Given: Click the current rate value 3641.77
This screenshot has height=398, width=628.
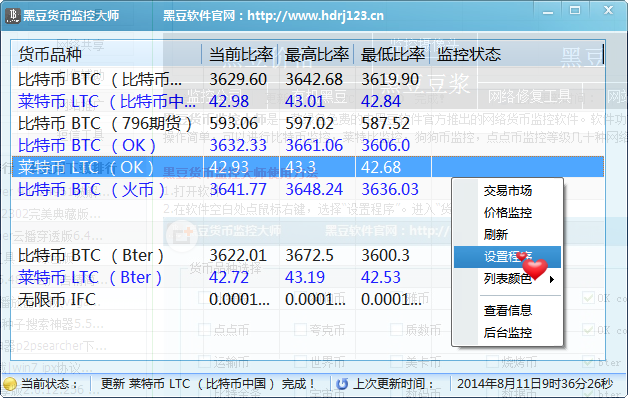Looking at the screenshot, I should pos(238,189).
